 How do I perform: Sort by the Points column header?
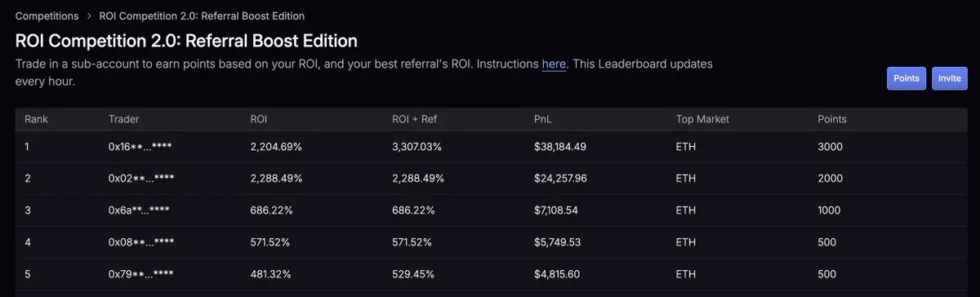point(832,119)
